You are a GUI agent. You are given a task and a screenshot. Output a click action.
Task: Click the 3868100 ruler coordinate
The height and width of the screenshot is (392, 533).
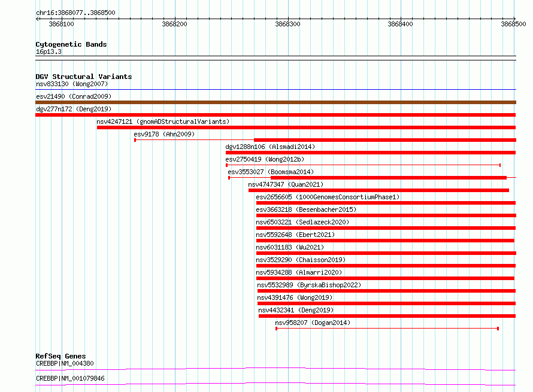[x=61, y=24]
